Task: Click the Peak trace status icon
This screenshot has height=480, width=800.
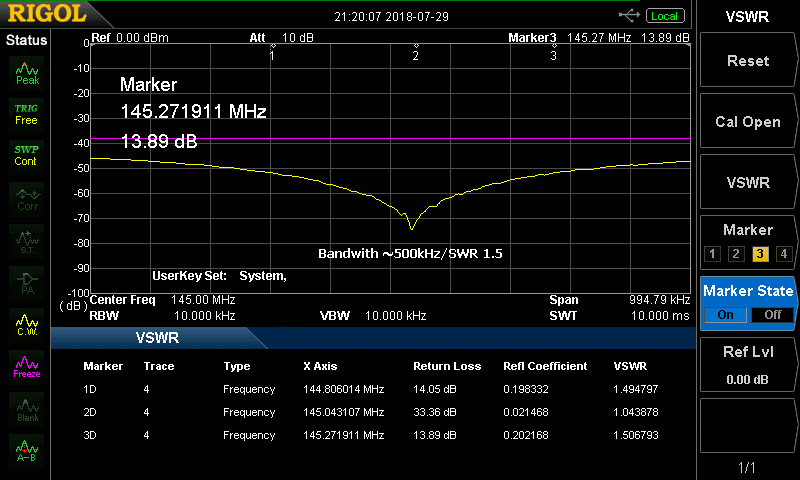Action: click(x=27, y=72)
